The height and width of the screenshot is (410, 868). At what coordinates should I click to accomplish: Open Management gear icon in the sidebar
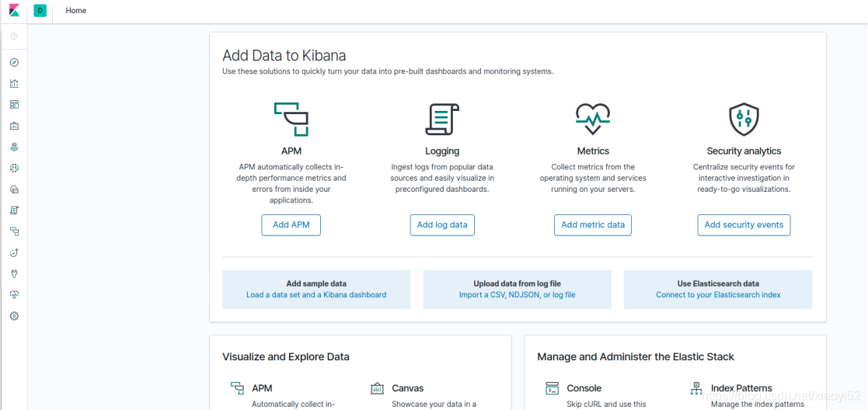[15, 316]
